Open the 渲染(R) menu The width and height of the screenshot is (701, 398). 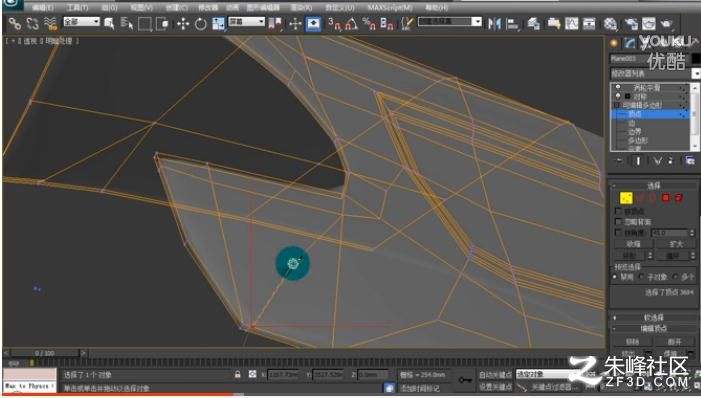(x=301, y=8)
